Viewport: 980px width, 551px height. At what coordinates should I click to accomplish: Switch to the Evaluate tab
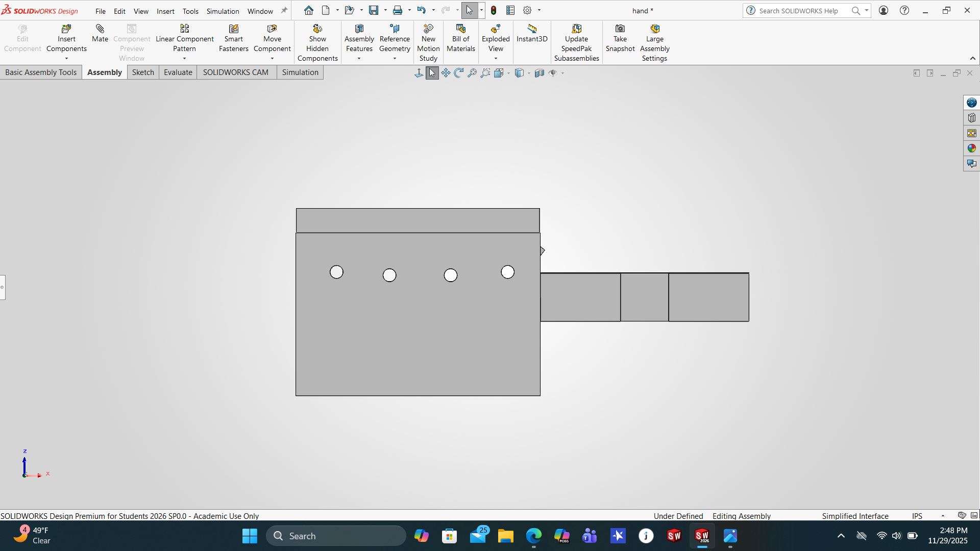tap(178, 72)
